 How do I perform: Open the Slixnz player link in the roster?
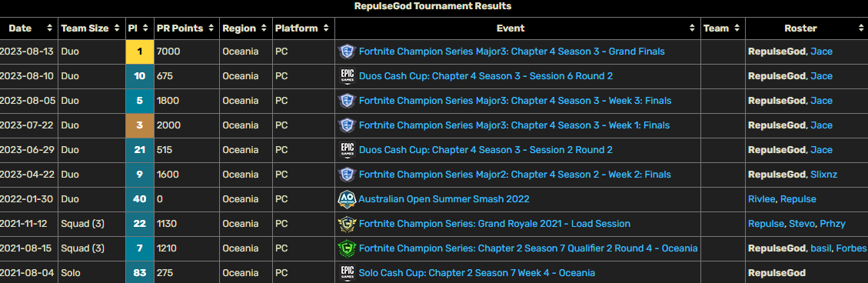823,175
